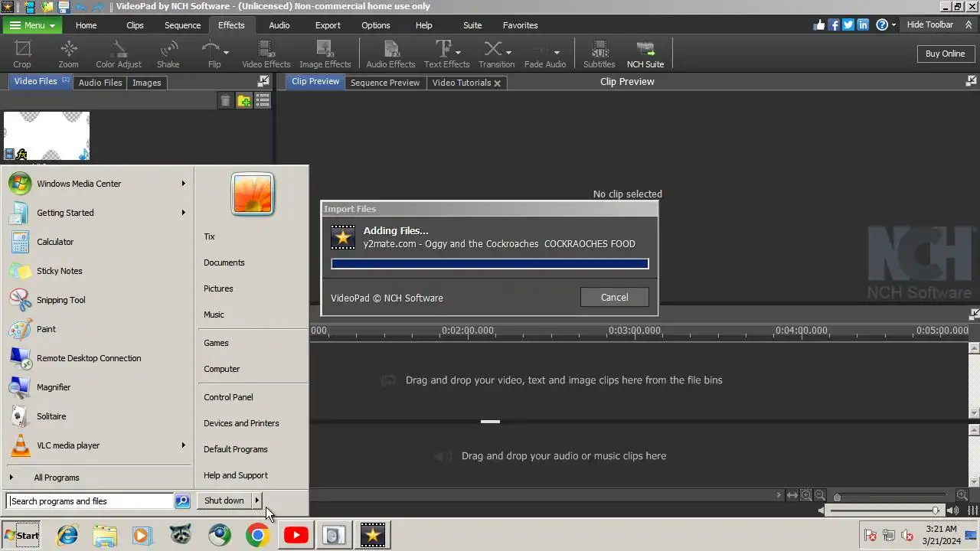Select the Crop effect tool
This screenshot has height=551, width=980.
click(x=22, y=54)
